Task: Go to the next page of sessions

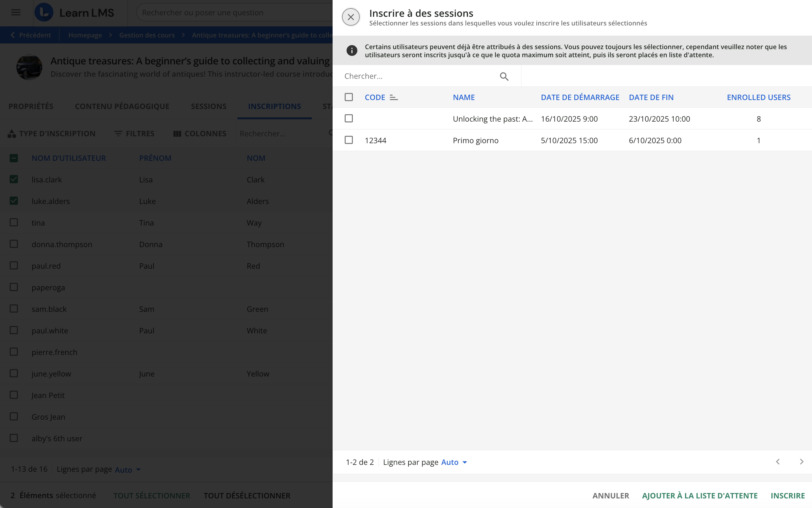Action: point(801,462)
